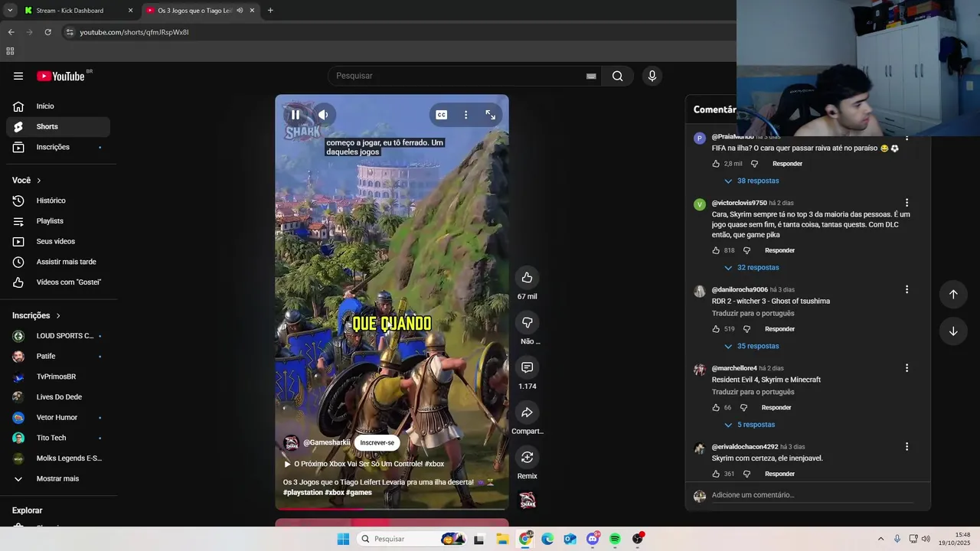Reload the page in Chrome
Screen dimensions: 980x551
pos(47,32)
